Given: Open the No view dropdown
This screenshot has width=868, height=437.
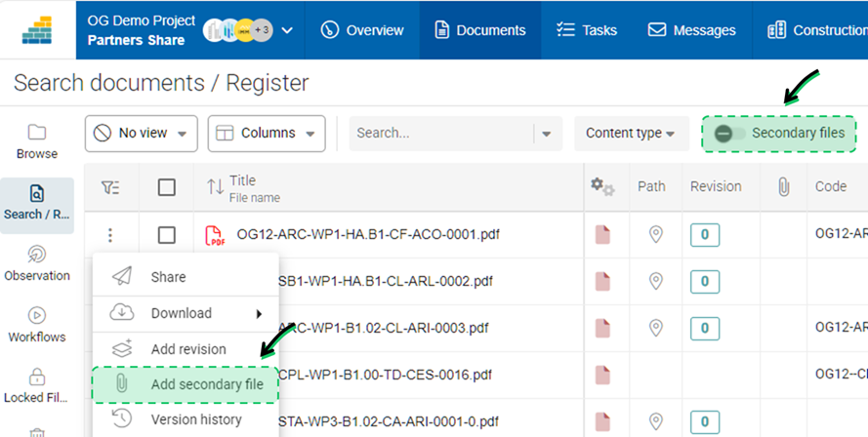Looking at the screenshot, I should [142, 134].
